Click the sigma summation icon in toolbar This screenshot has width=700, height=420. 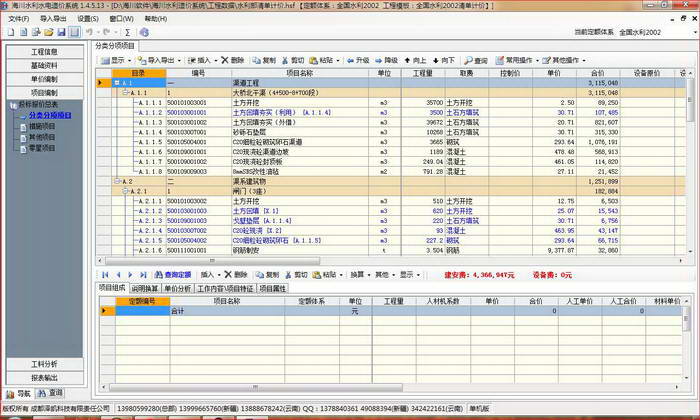point(128,32)
